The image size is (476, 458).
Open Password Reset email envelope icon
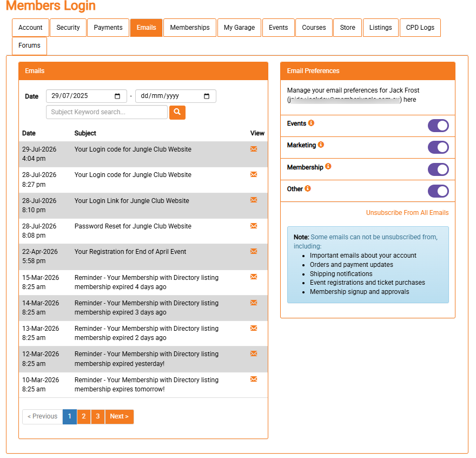pos(254,226)
